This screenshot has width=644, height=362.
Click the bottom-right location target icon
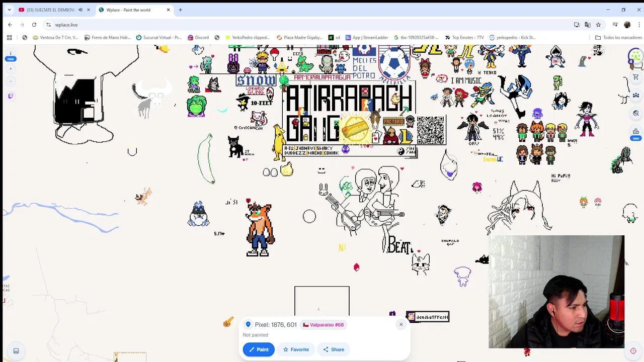pyautogui.click(x=633, y=351)
